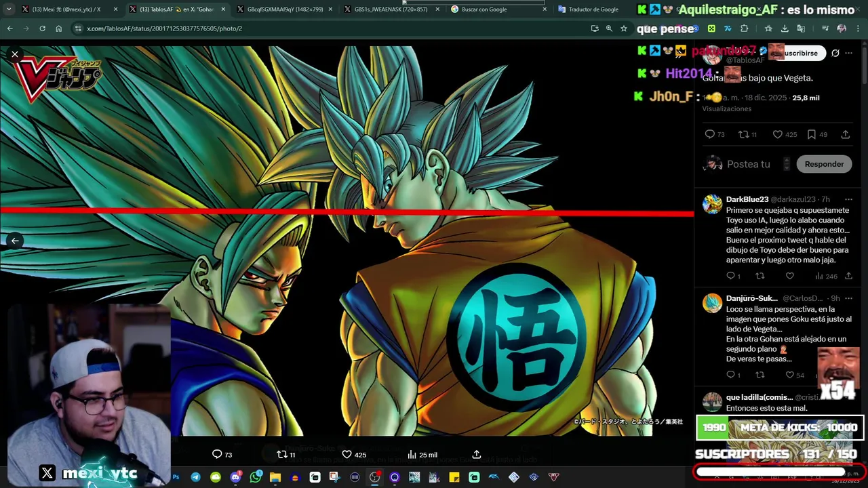Image resolution: width=868 pixels, height=488 pixels.
Task: Open @TablosAF handle link
Action: point(745,60)
